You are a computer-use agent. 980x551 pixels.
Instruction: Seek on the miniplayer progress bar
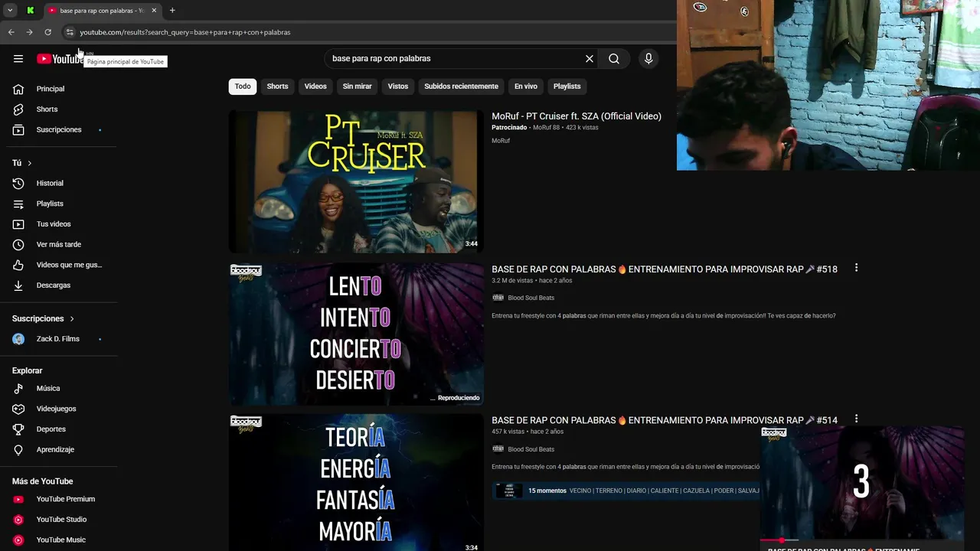tap(861, 540)
